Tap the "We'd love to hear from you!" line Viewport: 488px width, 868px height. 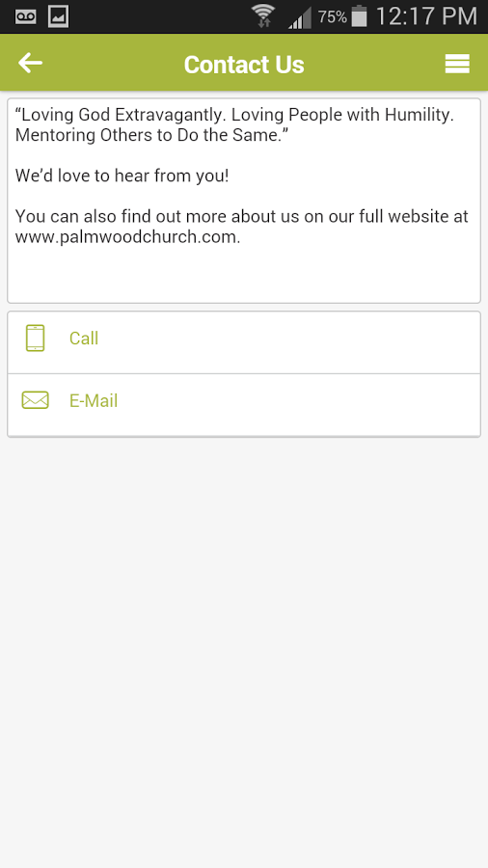point(122,176)
